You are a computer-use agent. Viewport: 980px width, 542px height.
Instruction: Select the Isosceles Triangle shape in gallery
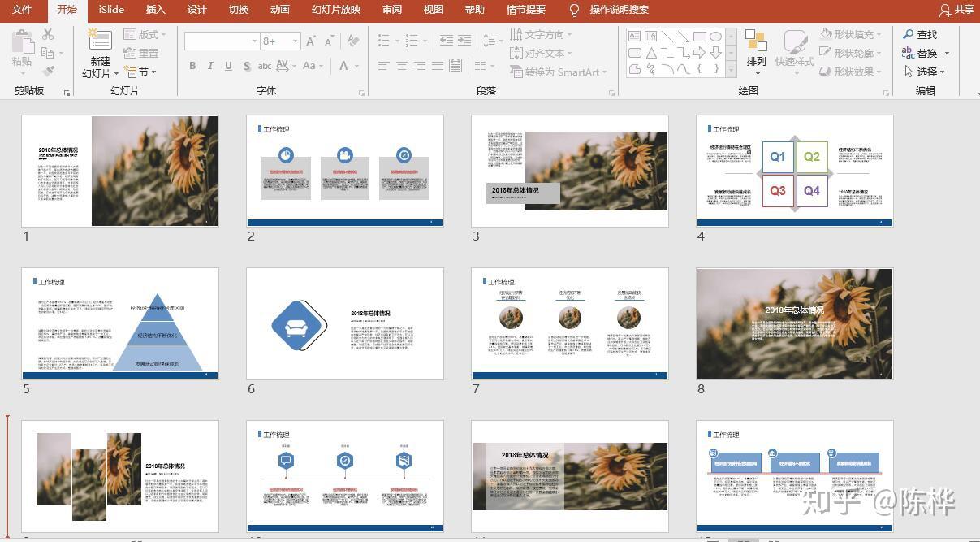coord(650,53)
